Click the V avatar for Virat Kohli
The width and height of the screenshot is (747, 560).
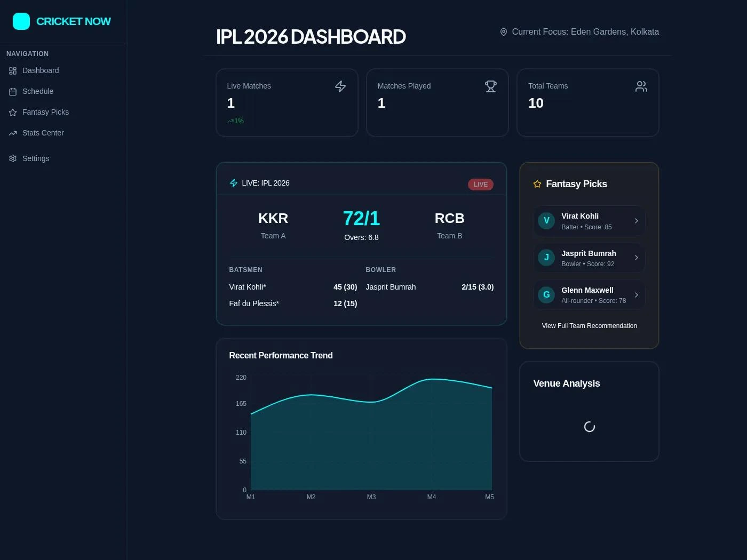pyautogui.click(x=546, y=221)
